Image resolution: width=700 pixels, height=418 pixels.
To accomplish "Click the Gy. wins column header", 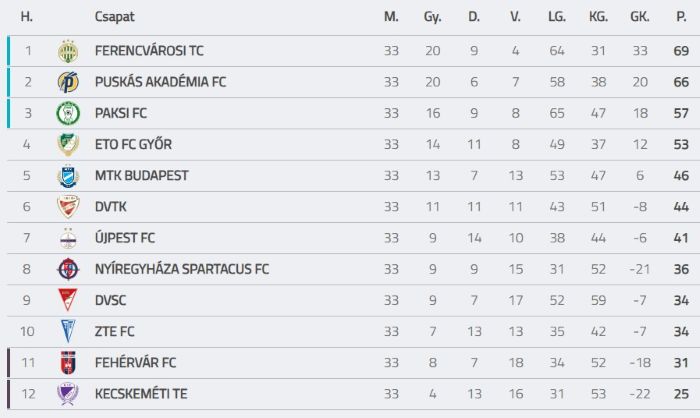I will (433, 17).
